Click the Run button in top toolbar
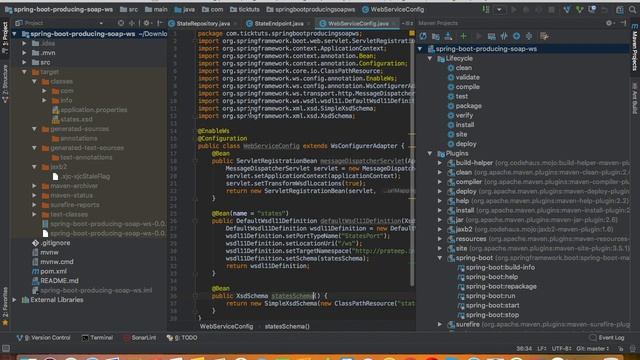The width and height of the screenshot is (640, 360). (513, 9)
